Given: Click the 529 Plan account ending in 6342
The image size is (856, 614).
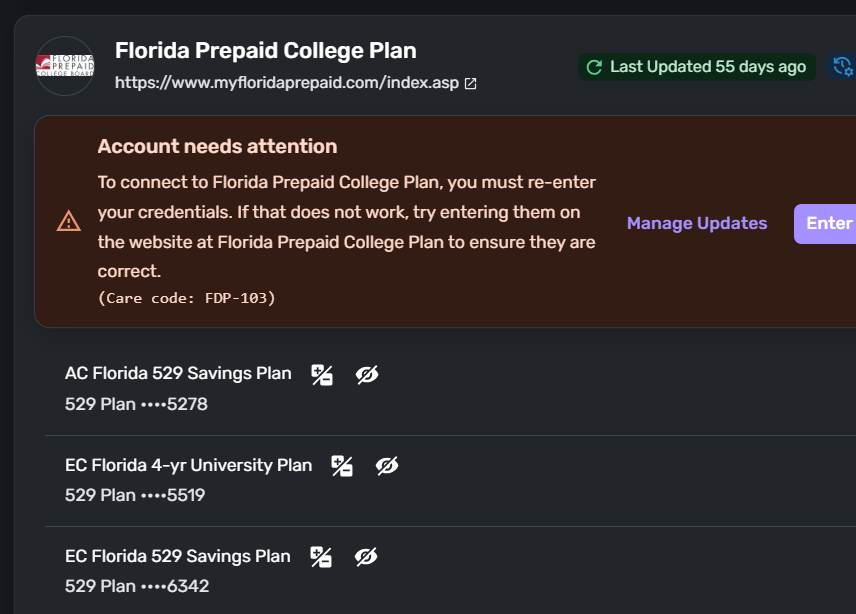Looking at the screenshot, I should click(137, 586).
